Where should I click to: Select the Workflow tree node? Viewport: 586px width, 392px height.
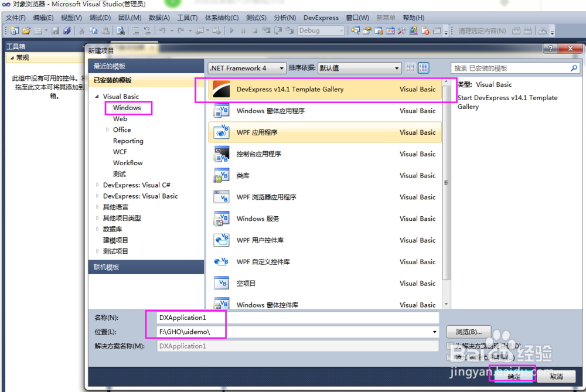click(128, 163)
